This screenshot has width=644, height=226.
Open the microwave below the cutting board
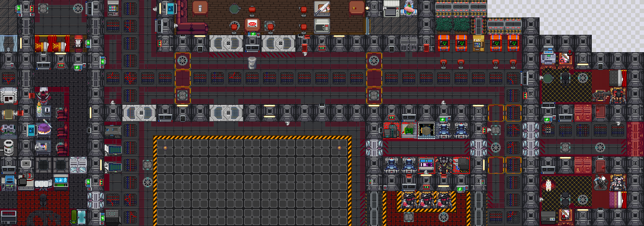click(321, 26)
